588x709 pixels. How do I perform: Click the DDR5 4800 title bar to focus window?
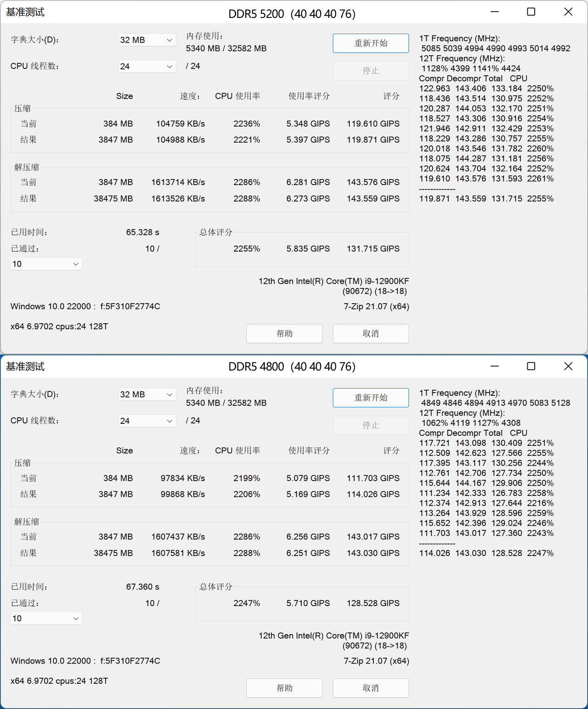click(292, 366)
